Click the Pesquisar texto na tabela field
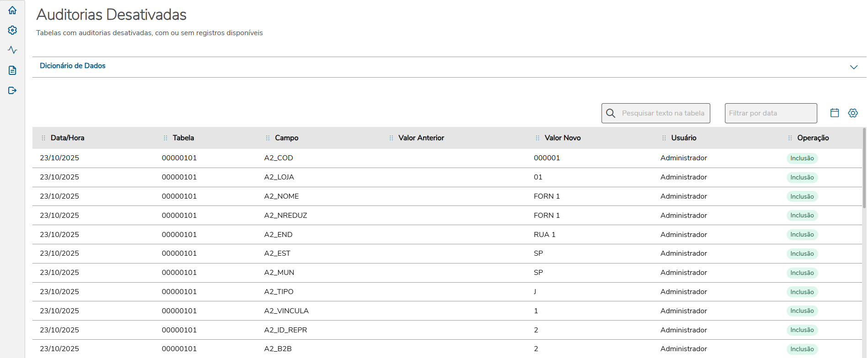 click(x=663, y=113)
